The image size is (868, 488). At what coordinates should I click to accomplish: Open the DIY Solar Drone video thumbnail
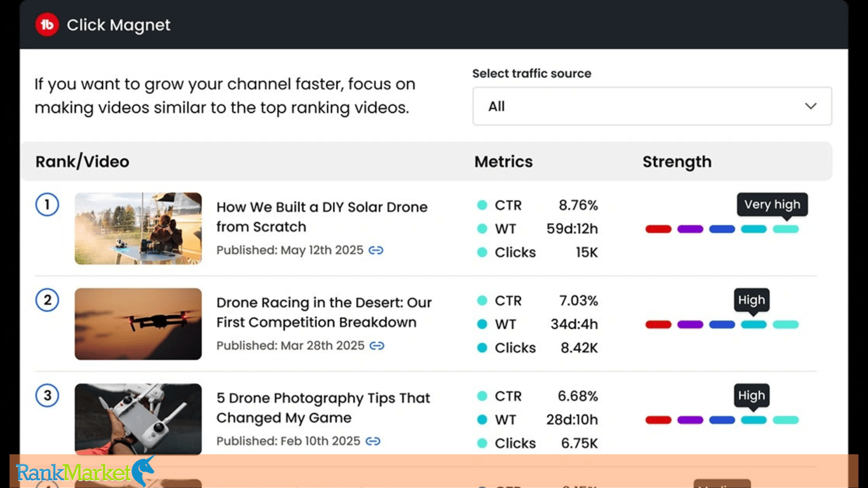138,228
